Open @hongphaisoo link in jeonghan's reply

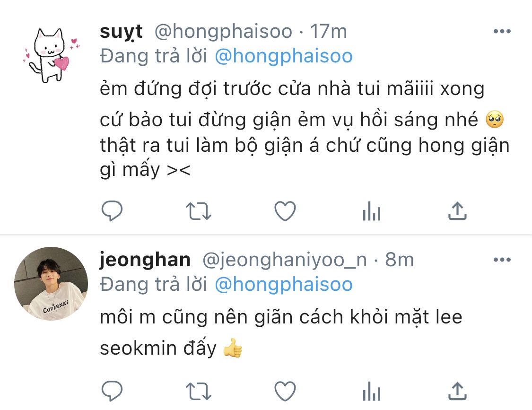284,284
